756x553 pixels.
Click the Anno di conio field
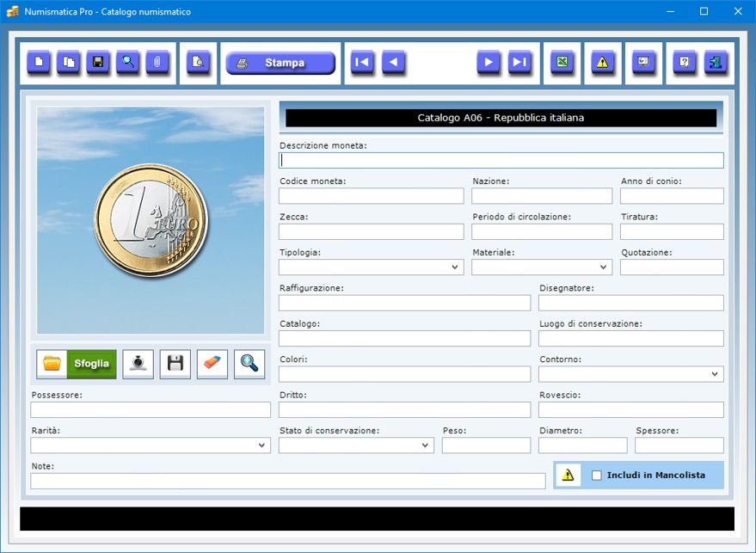point(672,196)
